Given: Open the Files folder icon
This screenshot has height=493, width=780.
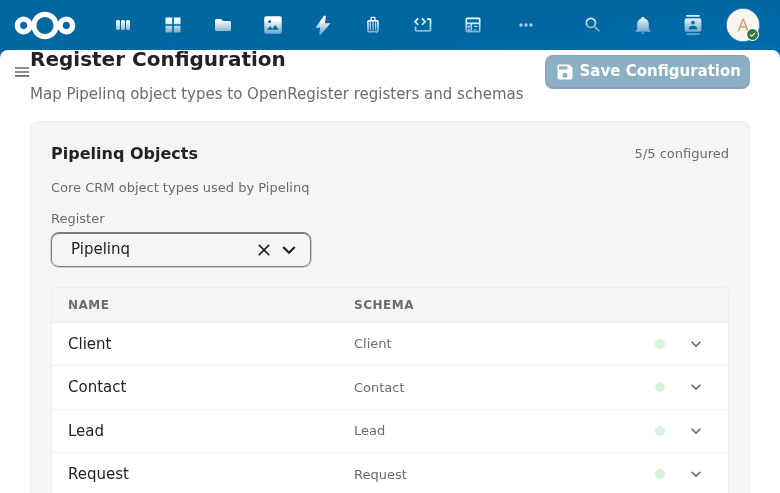Looking at the screenshot, I should click(223, 25).
